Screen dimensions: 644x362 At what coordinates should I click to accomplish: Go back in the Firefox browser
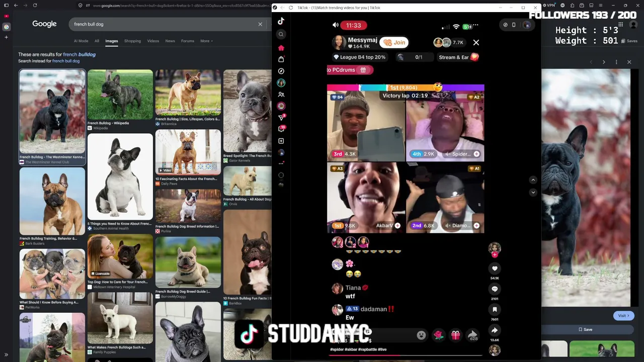pos(16,6)
